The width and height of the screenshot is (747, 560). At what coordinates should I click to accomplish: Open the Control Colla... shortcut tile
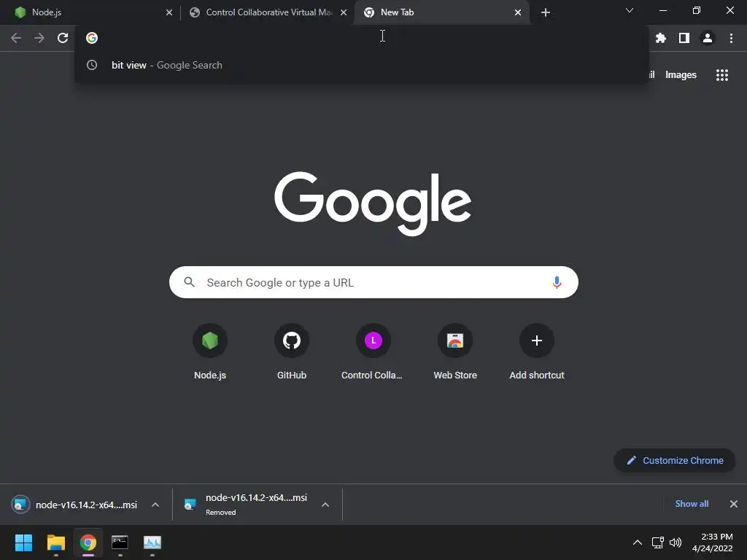pyautogui.click(x=373, y=351)
